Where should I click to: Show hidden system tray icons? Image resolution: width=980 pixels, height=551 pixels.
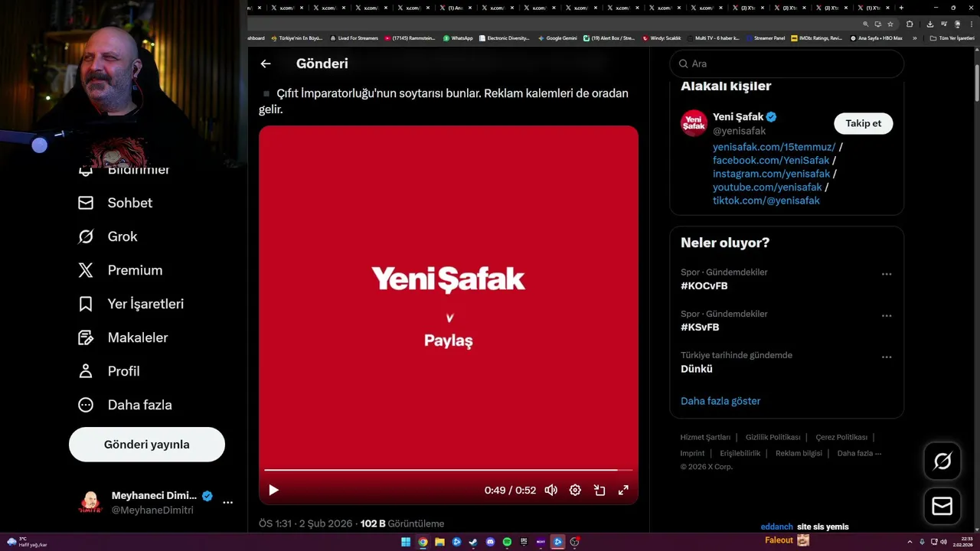[911, 542]
